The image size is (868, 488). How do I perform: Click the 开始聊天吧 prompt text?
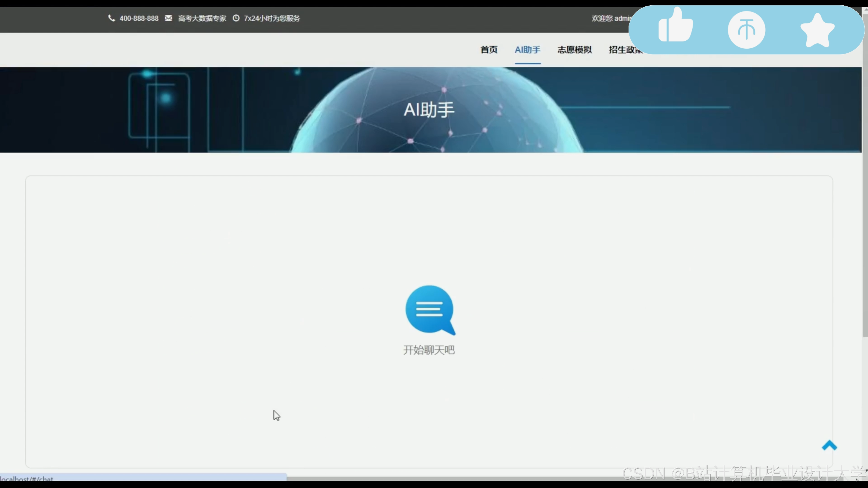(x=429, y=350)
